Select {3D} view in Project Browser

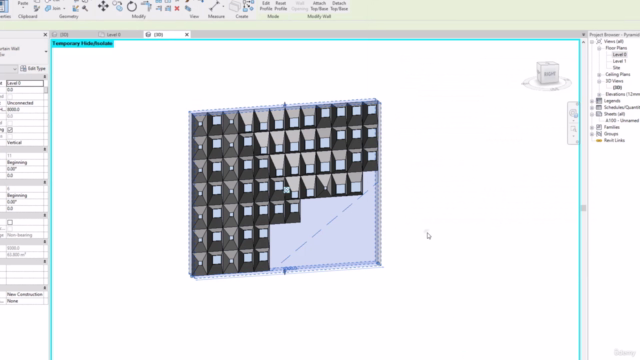tap(617, 88)
